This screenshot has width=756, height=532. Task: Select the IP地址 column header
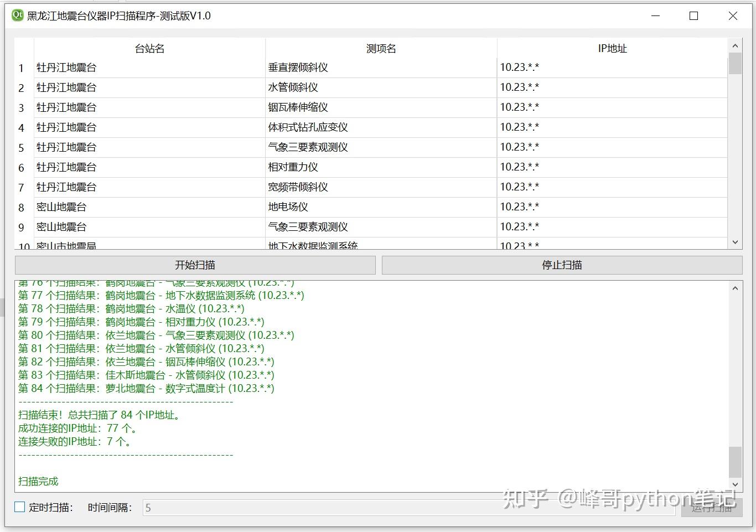point(612,48)
